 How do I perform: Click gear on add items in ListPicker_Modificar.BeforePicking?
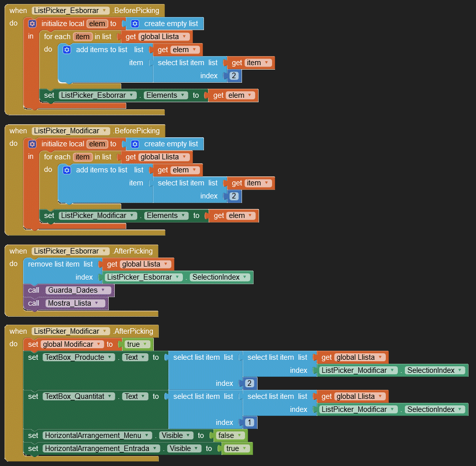pos(67,170)
